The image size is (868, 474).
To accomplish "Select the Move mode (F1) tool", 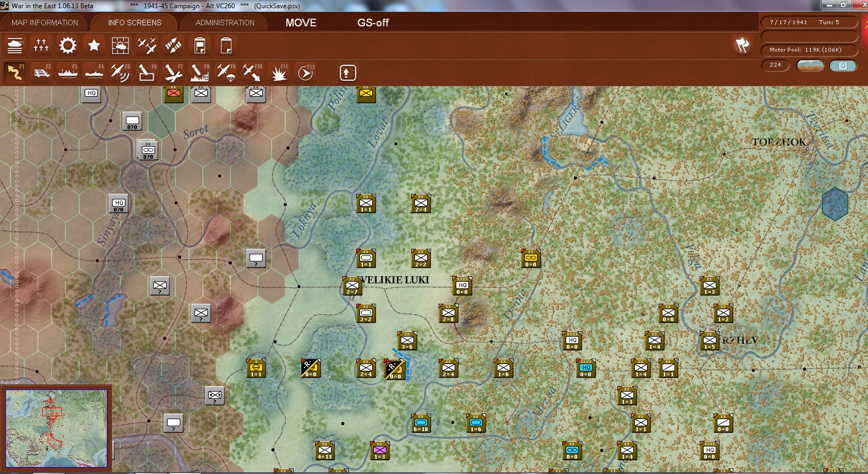I will point(15,73).
